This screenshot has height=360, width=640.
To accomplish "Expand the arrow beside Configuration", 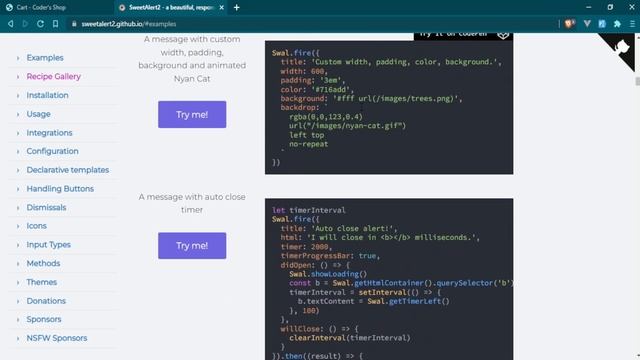I will (x=18, y=151).
